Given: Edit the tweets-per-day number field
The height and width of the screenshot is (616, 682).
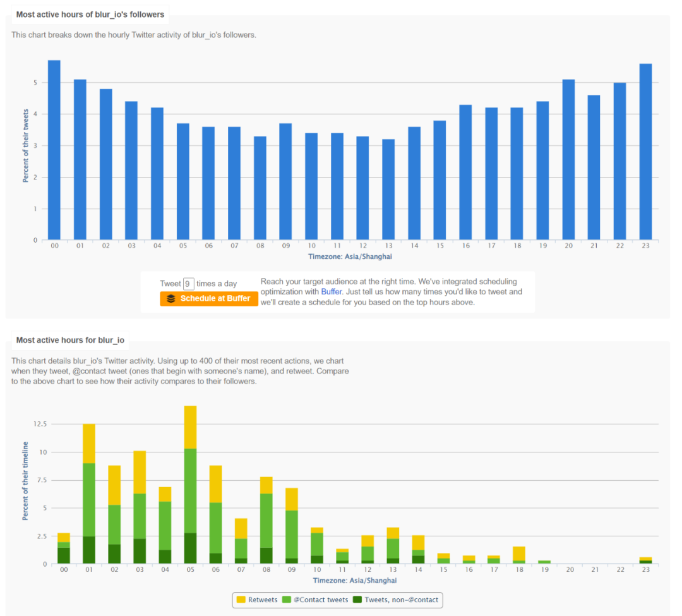Looking at the screenshot, I should 188,284.
